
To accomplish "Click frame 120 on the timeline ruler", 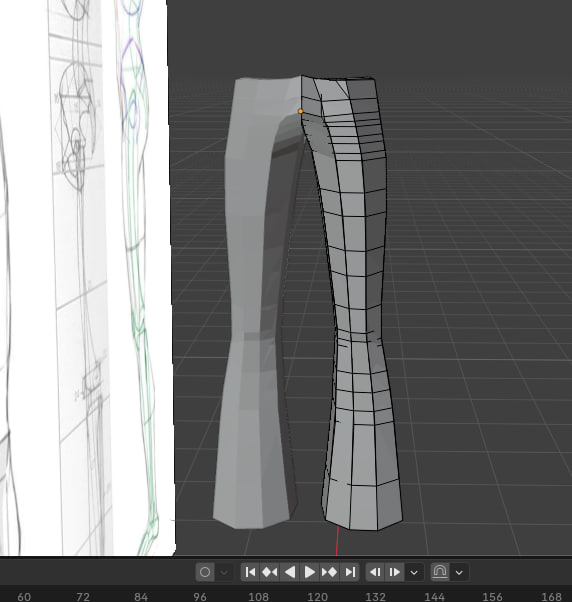I will (x=317, y=597).
